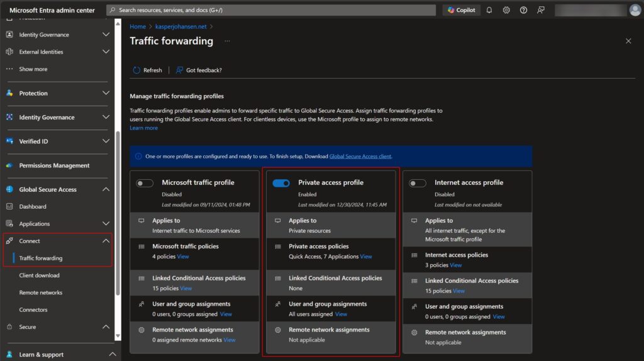Viewport: 644px width, 361px height.
Task: Collapse Learn & support chevron
Action: pos(112,355)
